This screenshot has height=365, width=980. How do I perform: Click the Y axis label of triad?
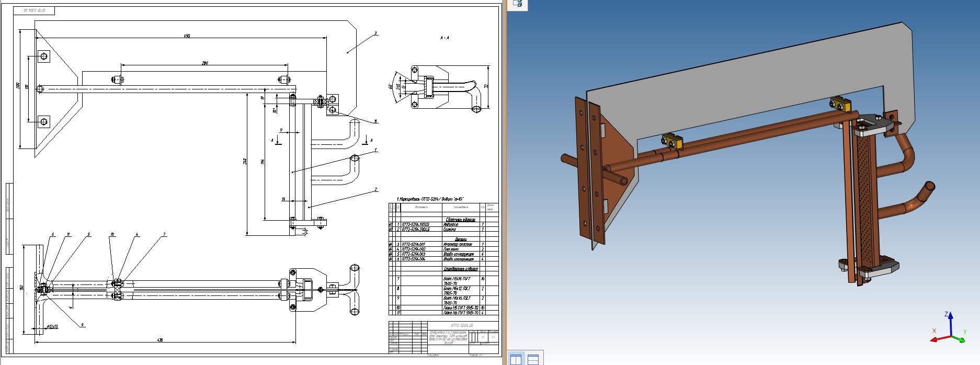pyautogui.click(x=965, y=330)
